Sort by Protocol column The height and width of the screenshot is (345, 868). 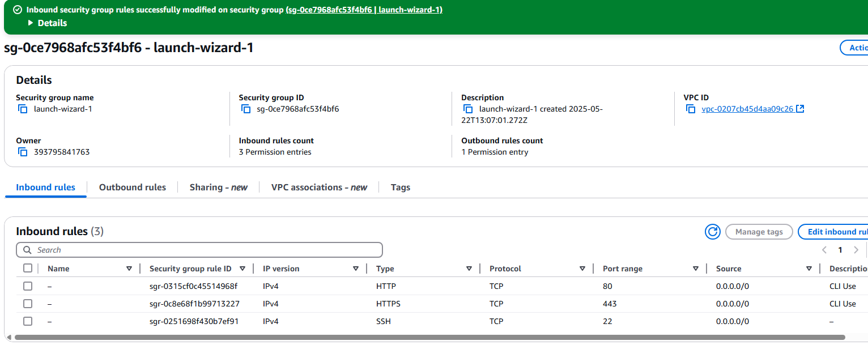[x=582, y=269]
